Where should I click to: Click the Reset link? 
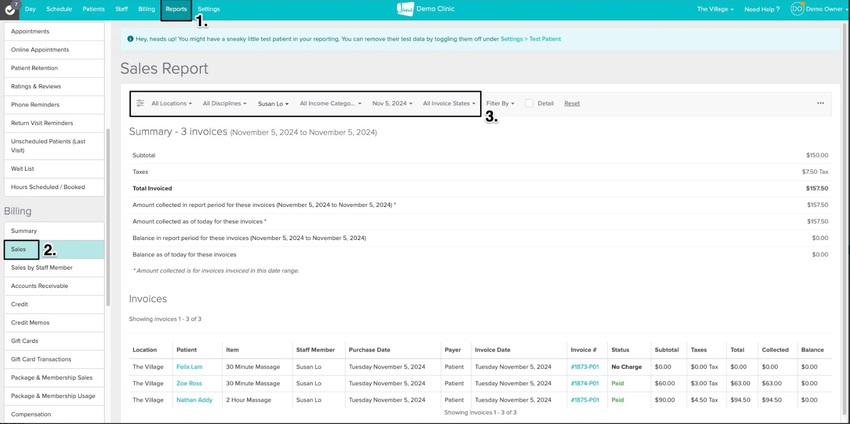[572, 103]
